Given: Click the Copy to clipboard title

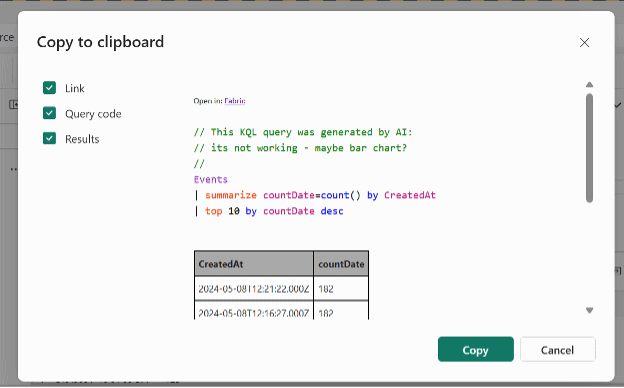Looking at the screenshot, I should (100, 42).
